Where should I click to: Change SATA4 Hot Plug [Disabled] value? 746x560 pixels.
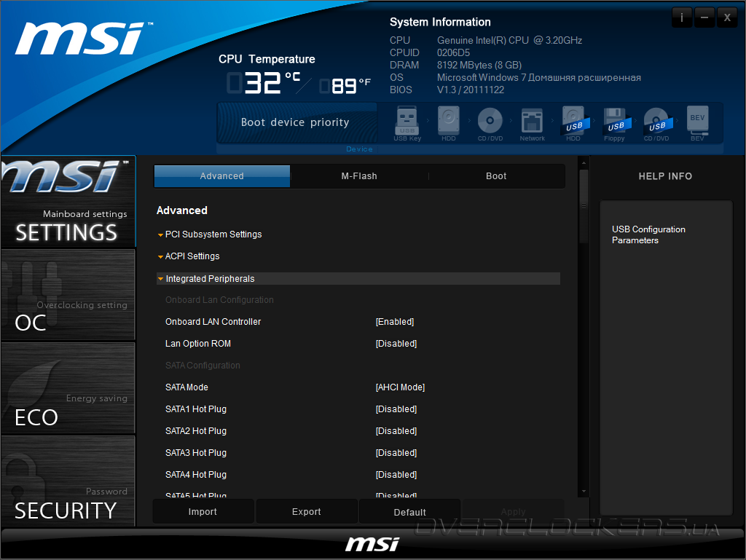coord(396,475)
